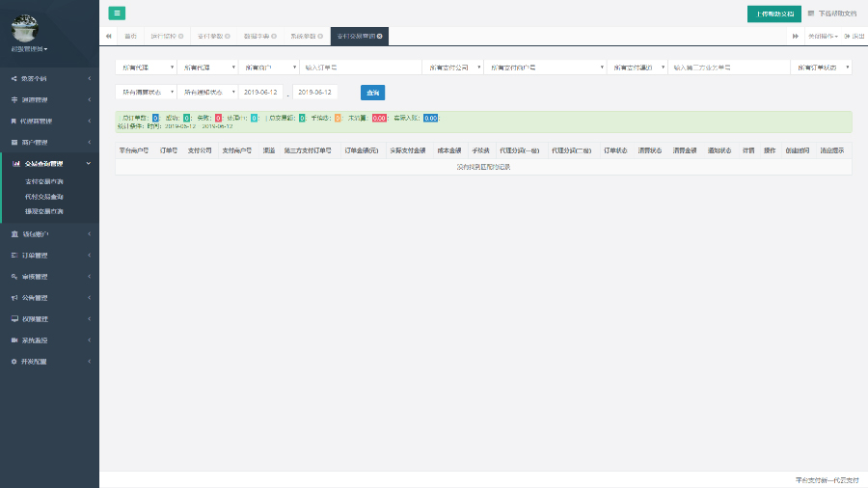Close the 数据字典 tab via its x icon
Viewport: 868px width, 488px height.
(x=274, y=36)
